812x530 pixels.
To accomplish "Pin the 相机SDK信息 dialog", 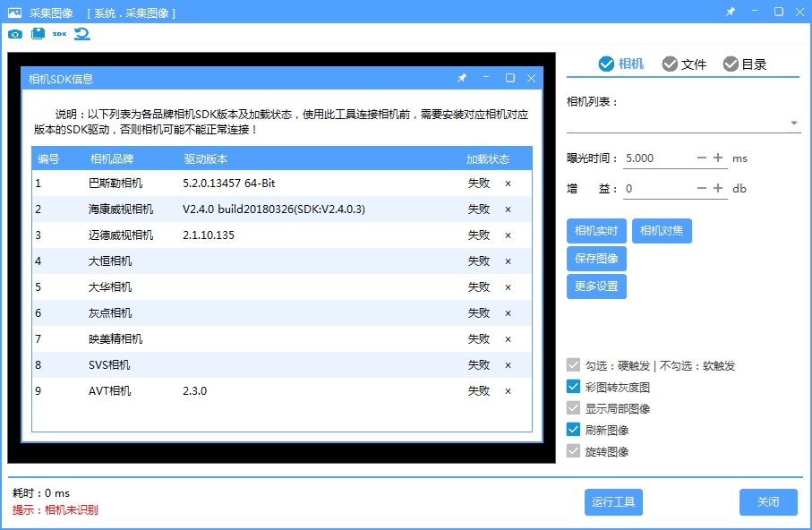I will point(462,78).
